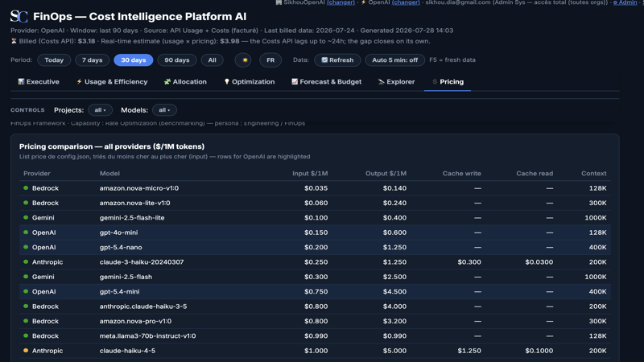Click the green dot for anthropic.claude-haiku-3-5

point(26,306)
